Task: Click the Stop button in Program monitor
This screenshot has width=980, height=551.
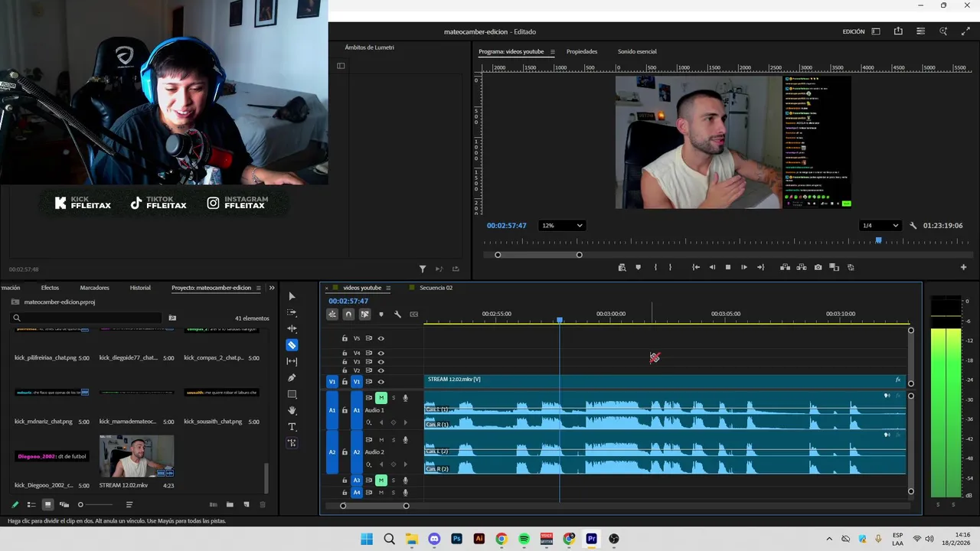Action: click(x=728, y=267)
